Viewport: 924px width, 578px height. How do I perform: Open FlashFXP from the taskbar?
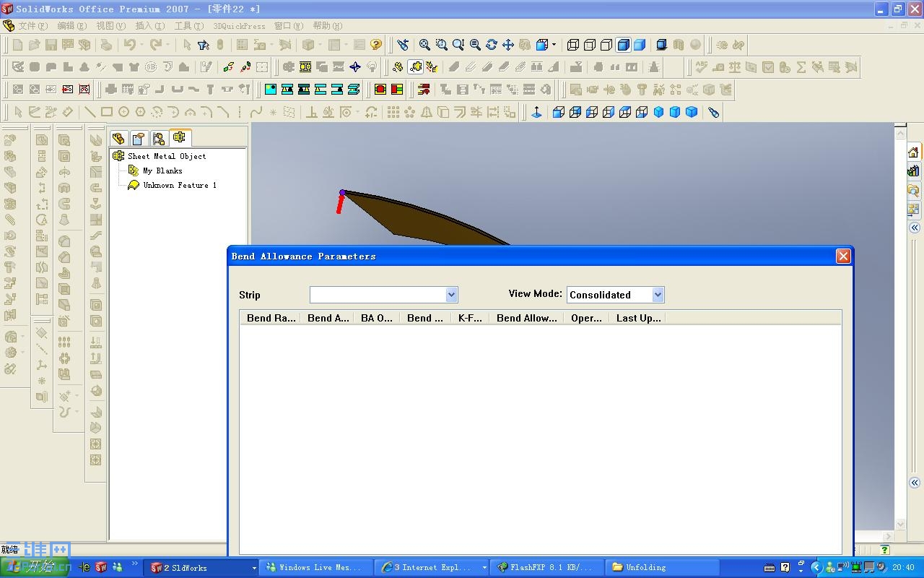coord(548,568)
